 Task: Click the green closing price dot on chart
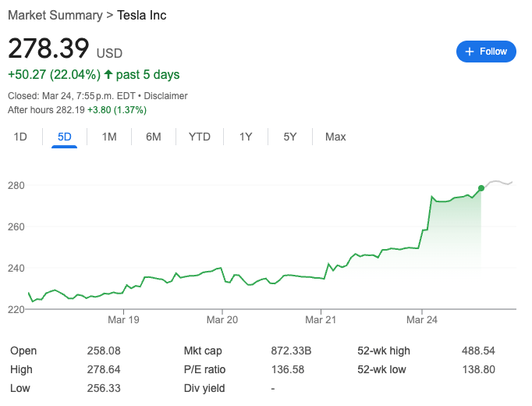481,188
